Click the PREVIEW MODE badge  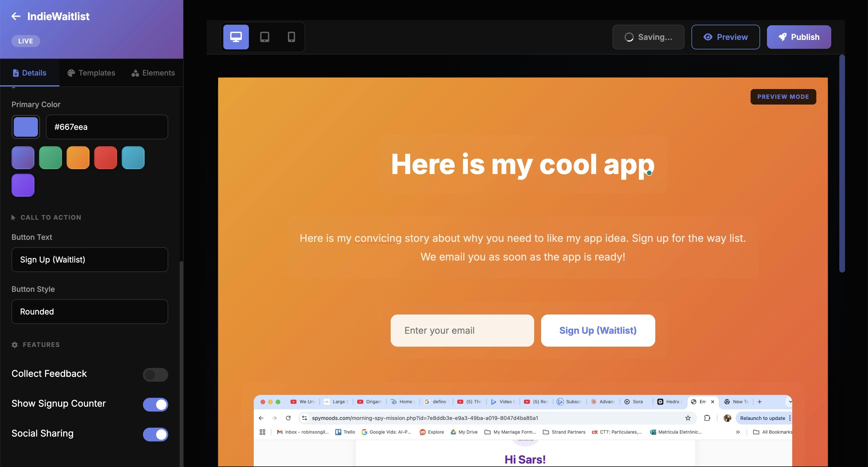click(x=783, y=97)
